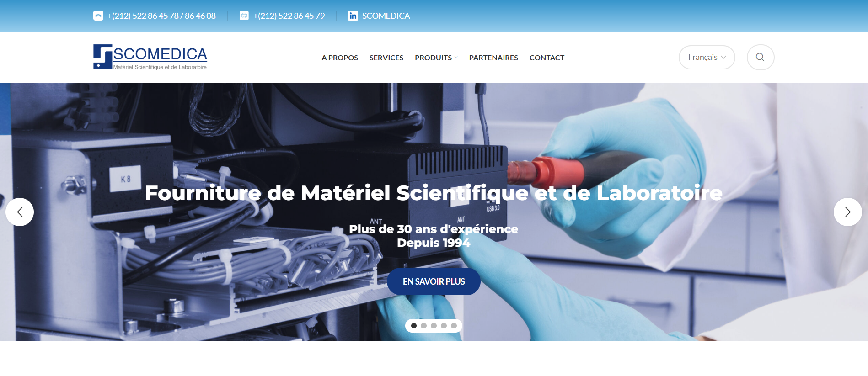
Task: Select the second carousel dot
Action: 424,326
